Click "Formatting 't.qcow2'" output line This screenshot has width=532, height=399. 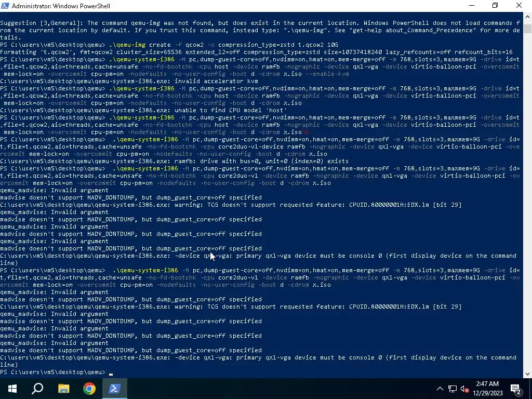256,52
